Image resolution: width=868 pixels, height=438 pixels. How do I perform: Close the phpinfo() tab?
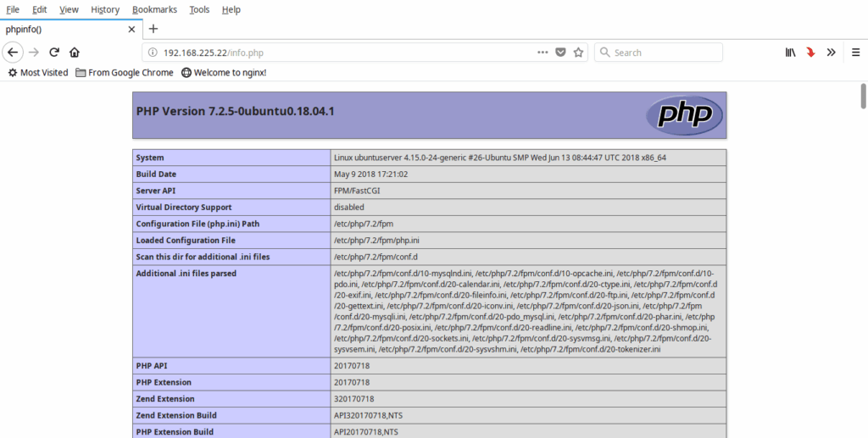(x=131, y=30)
